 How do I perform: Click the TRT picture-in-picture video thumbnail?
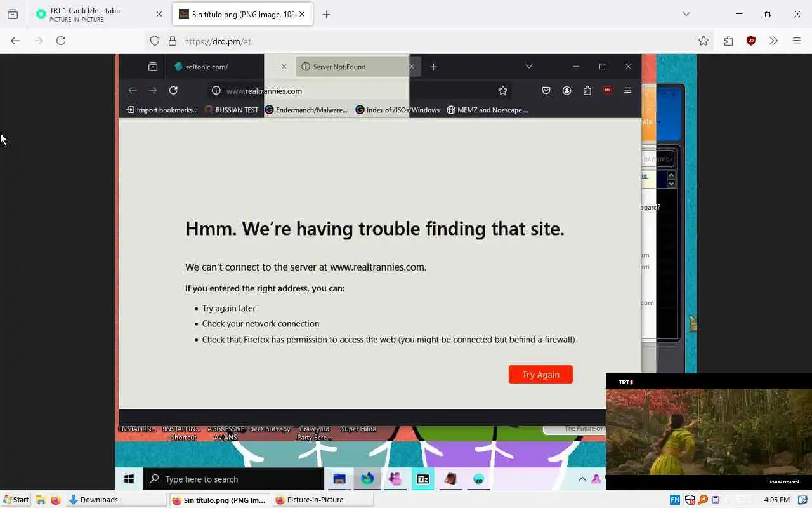pyautogui.click(x=709, y=432)
